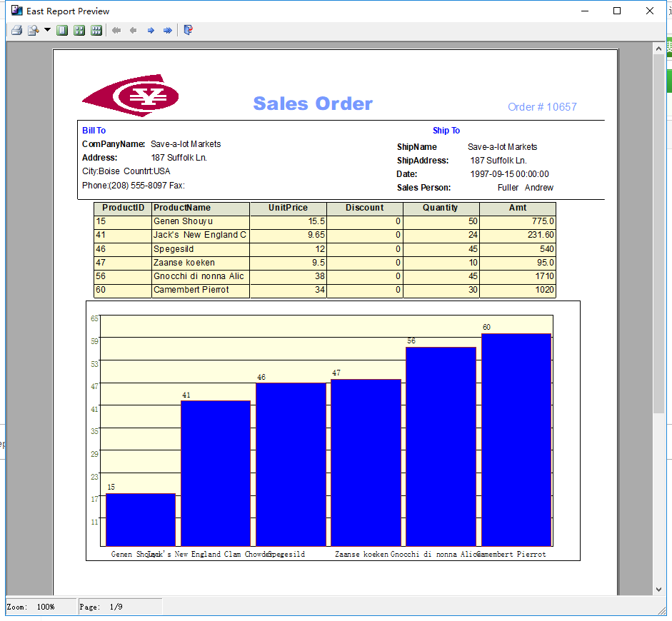672x621 pixels.
Task: Click the Page 1/9 status indicator
Action: [120, 607]
